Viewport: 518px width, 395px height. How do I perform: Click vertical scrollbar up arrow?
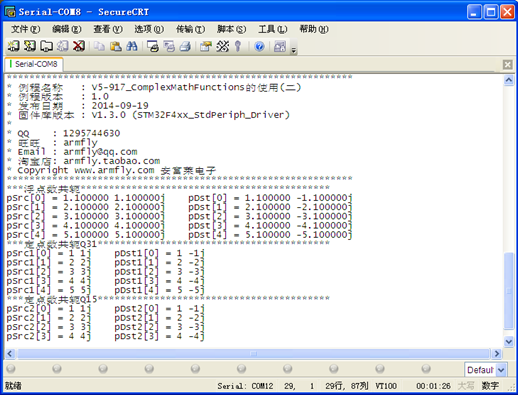coord(509,80)
